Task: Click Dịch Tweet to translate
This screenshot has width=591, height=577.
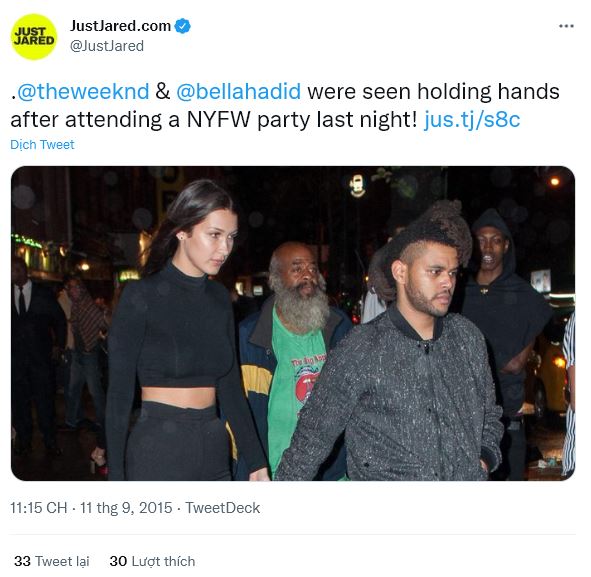Action: click(x=42, y=145)
